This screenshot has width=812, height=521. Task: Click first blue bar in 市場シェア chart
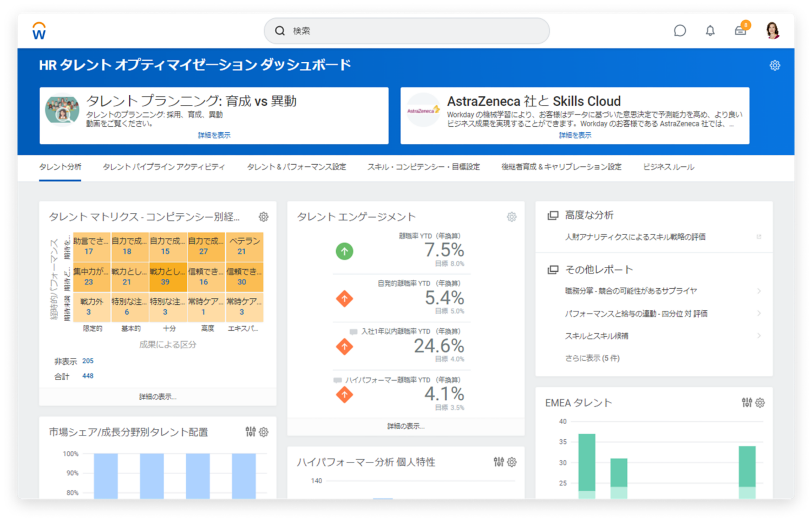(x=106, y=476)
